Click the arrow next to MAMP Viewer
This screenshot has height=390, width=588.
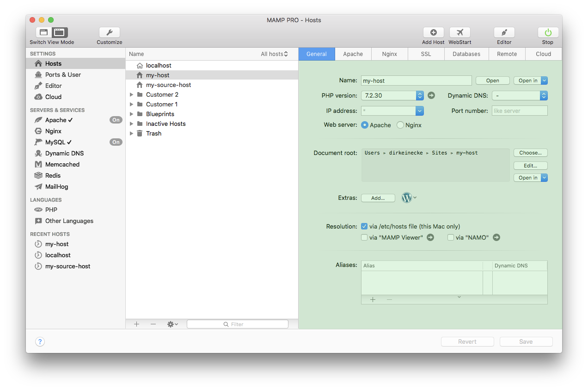[x=430, y=237]
